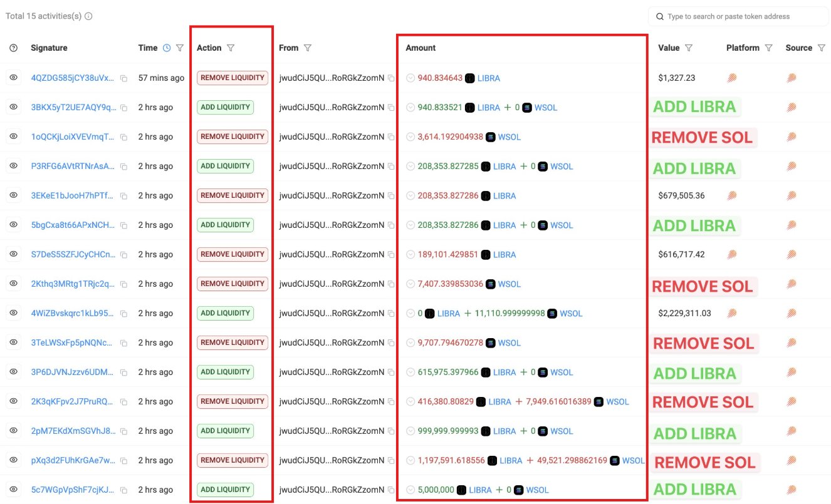
Task: Click the help icon in the table header
Action: (x=14, y=48)
